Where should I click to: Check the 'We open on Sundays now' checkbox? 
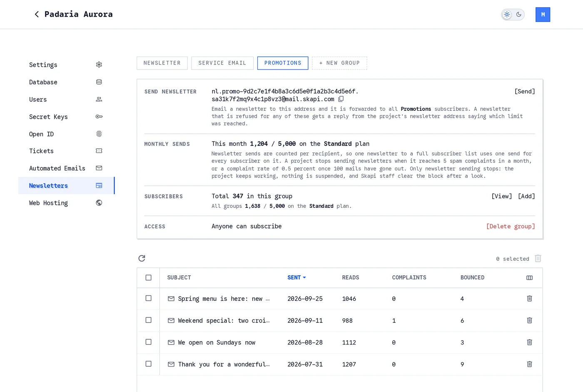(x=148, y=342)
